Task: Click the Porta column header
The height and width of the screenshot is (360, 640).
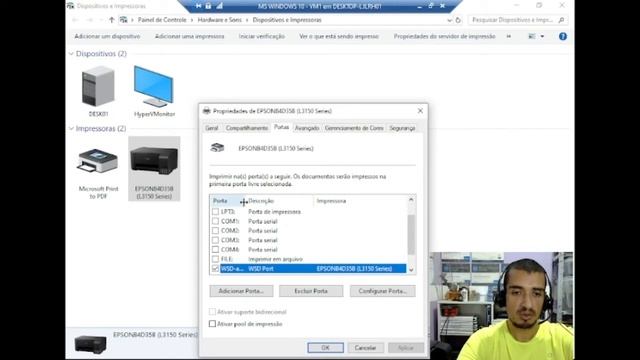Action: click(x=227, y=201)
